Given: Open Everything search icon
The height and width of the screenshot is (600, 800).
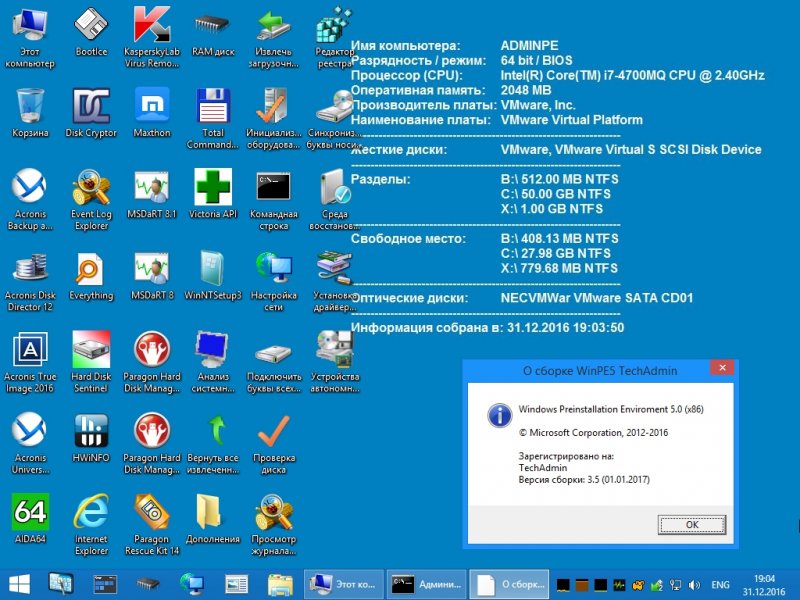Looking at the screenshot, I should [91, 276].
